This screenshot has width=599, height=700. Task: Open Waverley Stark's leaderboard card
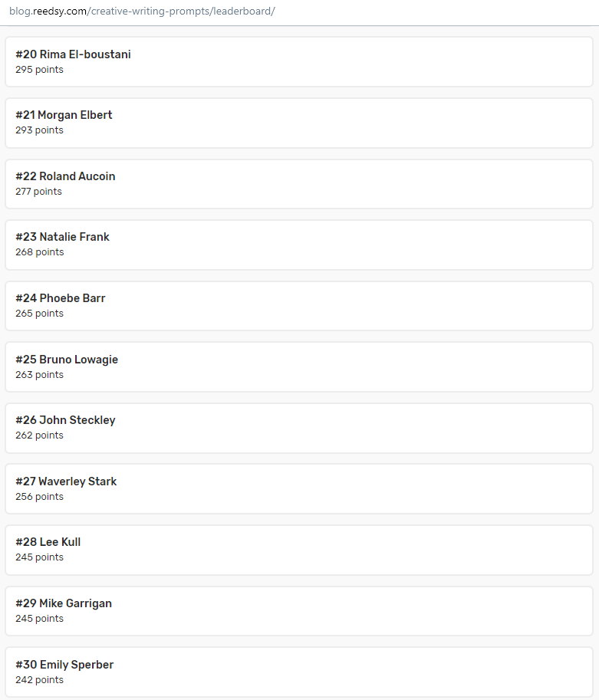click(299, 489)
